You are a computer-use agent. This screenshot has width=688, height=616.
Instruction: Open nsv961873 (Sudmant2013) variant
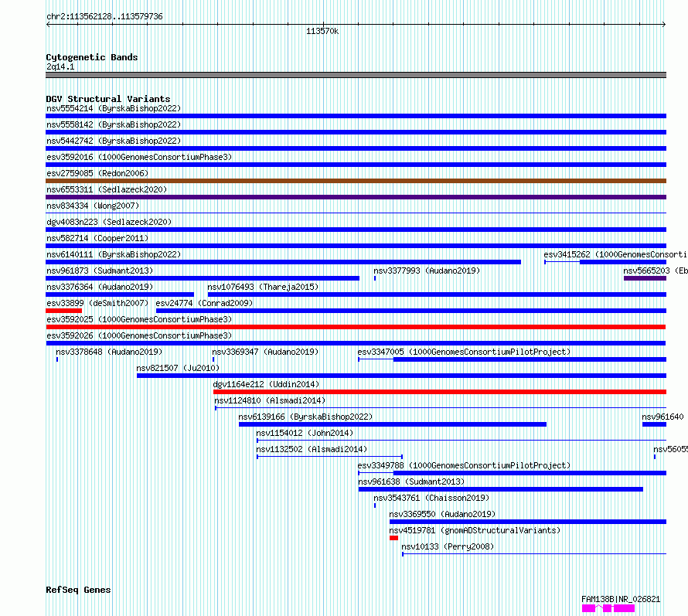coord(100,271)
